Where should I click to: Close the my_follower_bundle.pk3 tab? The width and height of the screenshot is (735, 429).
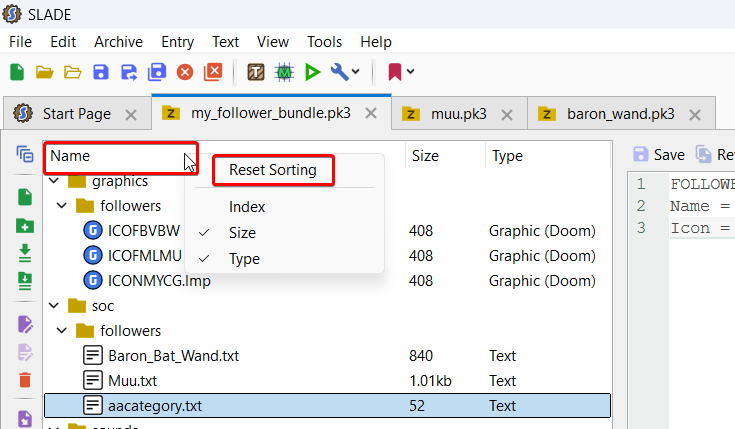pos(371,113)
